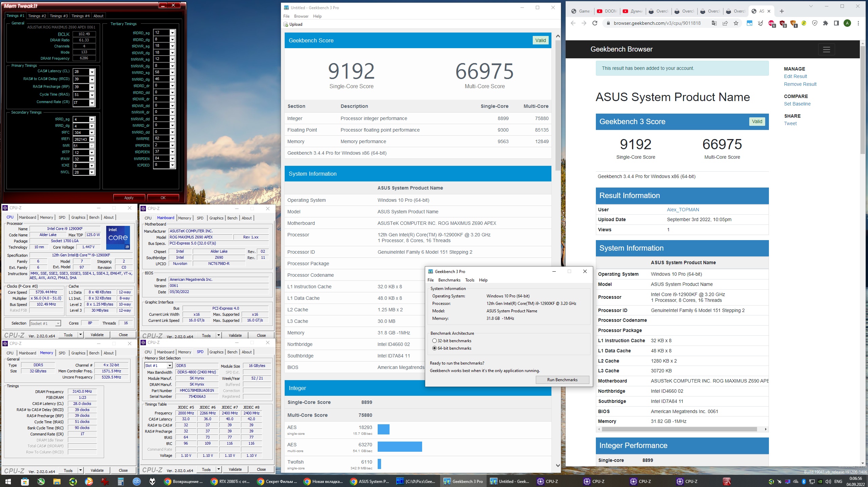Toggle the browser side panel icon
Image resolution: width=868 pixels, height=487 pixels.
tap(836, 23)
